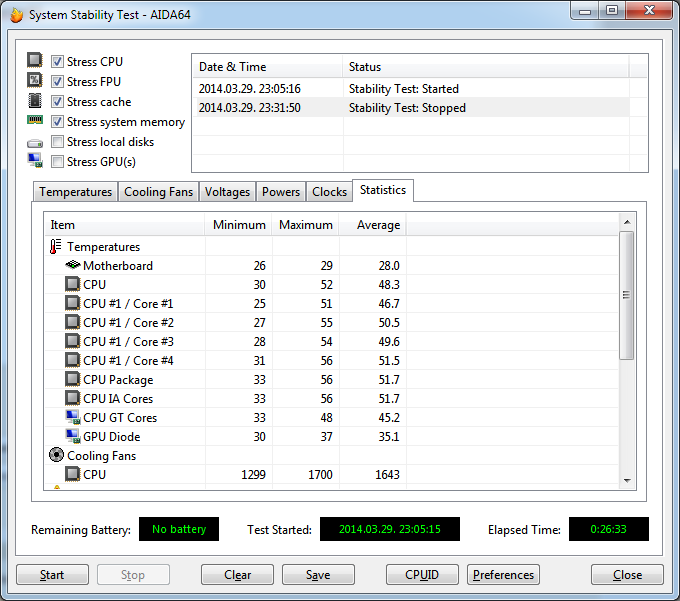This screenshot has width=680, height=601.
Task: Click chip icon of CPU fan row
Action: (72, 474)
